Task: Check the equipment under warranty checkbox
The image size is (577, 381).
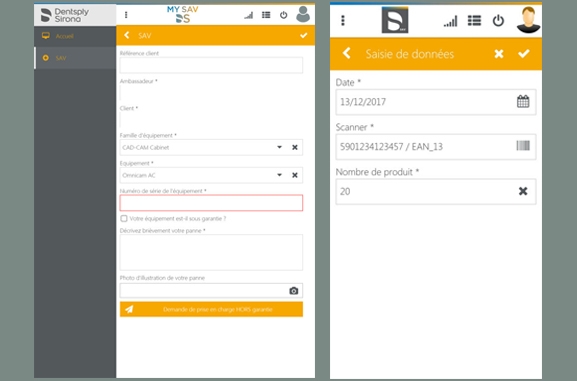Action: click(124, 219)
